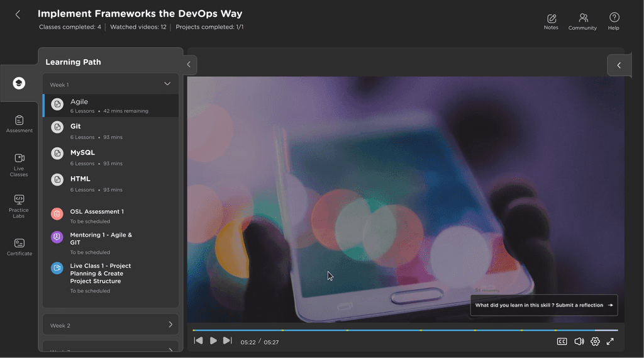Go back using the top-left arrow
This screenshot has height=358, width=644.
click(x=18, y=15)
